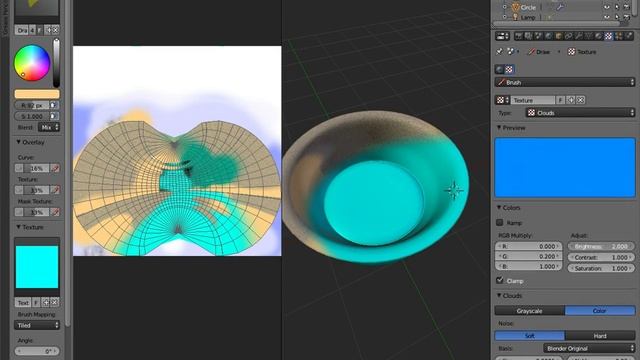Toggle fake user F for brush
Viewport: 640px width, 360px height.
[40, 30]
